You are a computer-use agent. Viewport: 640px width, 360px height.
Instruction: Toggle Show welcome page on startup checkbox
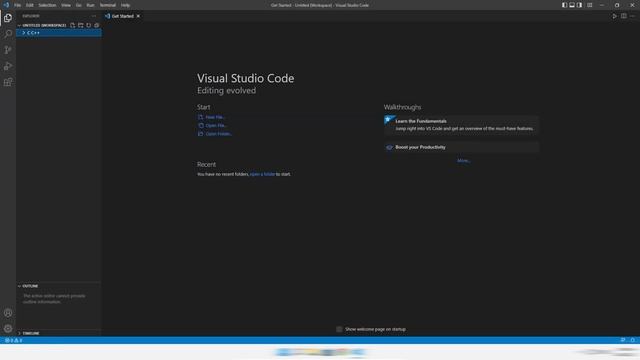339,329
